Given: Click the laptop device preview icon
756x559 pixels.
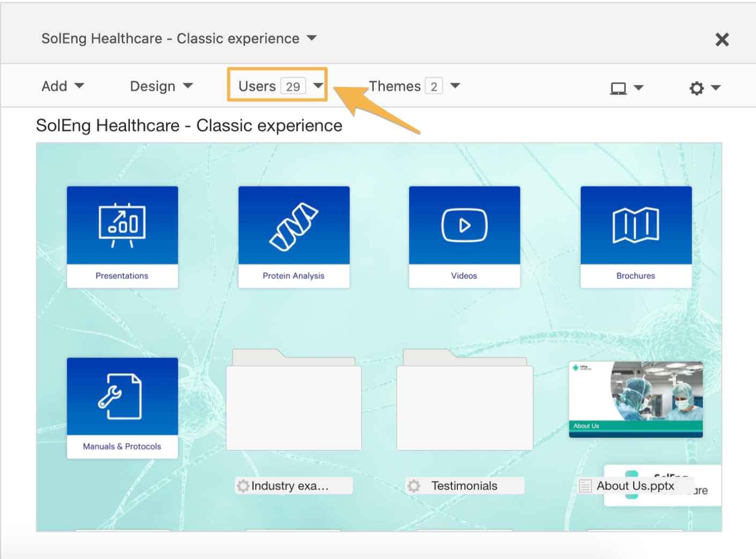Looking at the screenshot, I should coord(618,88).
